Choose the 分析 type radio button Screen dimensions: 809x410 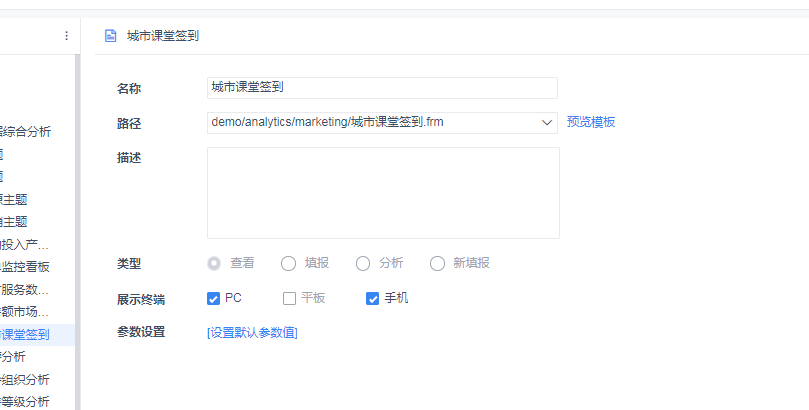pos(363,264)
